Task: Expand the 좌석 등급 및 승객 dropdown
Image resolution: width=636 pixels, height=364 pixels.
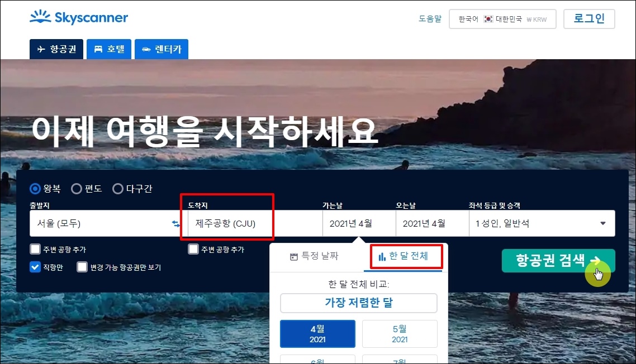Action: pyautogui.click(x=542, y=223)
